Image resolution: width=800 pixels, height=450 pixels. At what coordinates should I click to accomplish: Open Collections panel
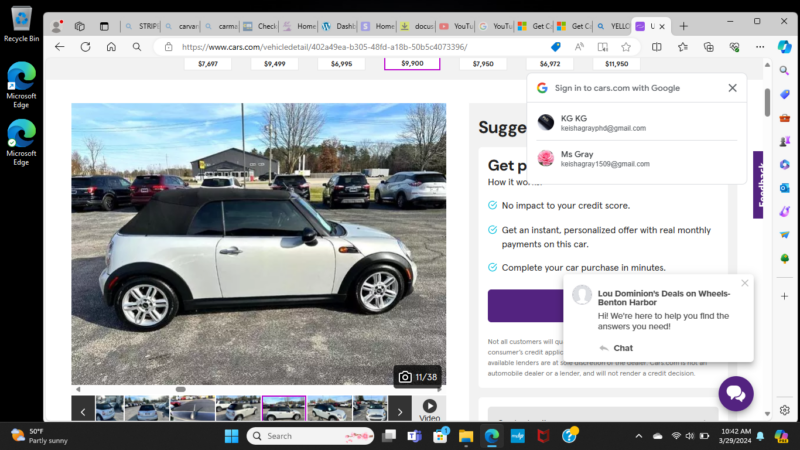coord(709,47)
